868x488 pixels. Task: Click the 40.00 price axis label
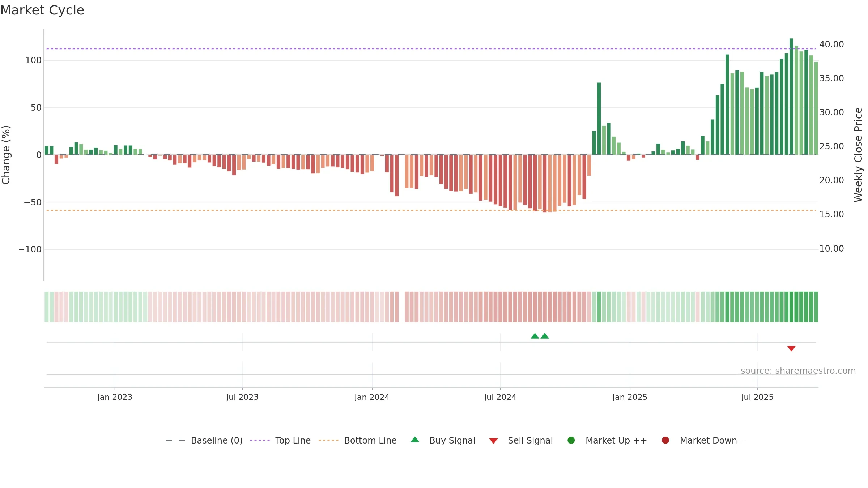pyautogui.click(x=831, y=44)
